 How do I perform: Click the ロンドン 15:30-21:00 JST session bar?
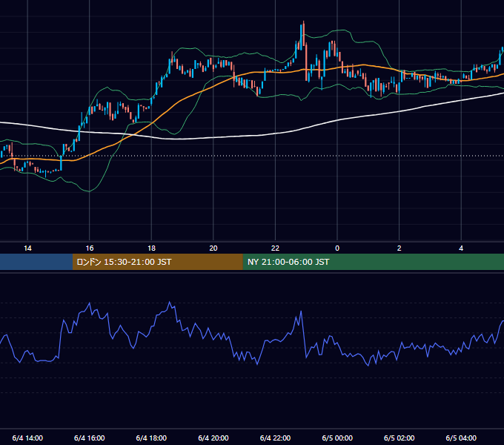tap(157, 262)
